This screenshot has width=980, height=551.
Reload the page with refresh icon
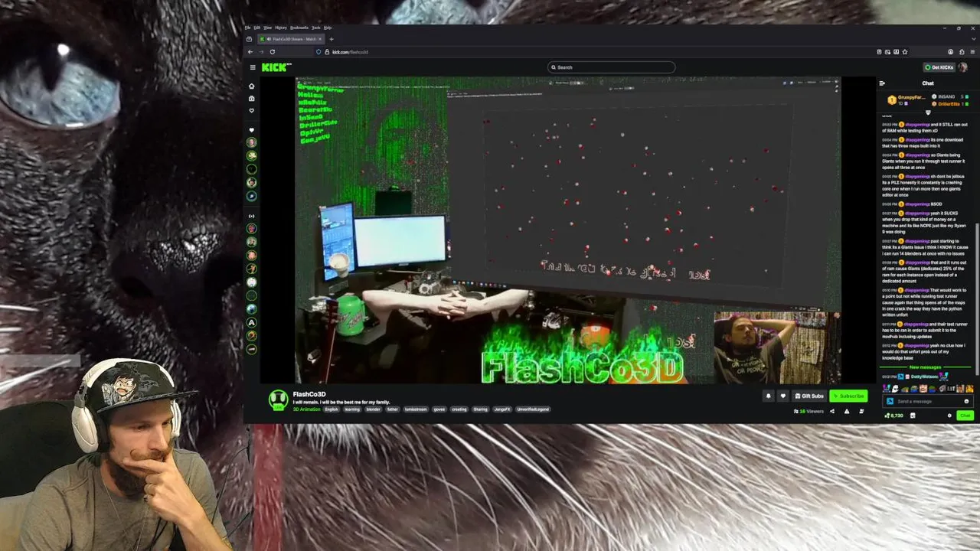pyautogui.click(x=272, y=52)
